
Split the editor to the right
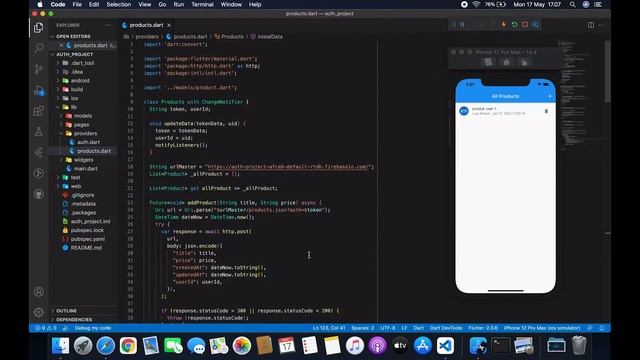[x=591, y=25]
